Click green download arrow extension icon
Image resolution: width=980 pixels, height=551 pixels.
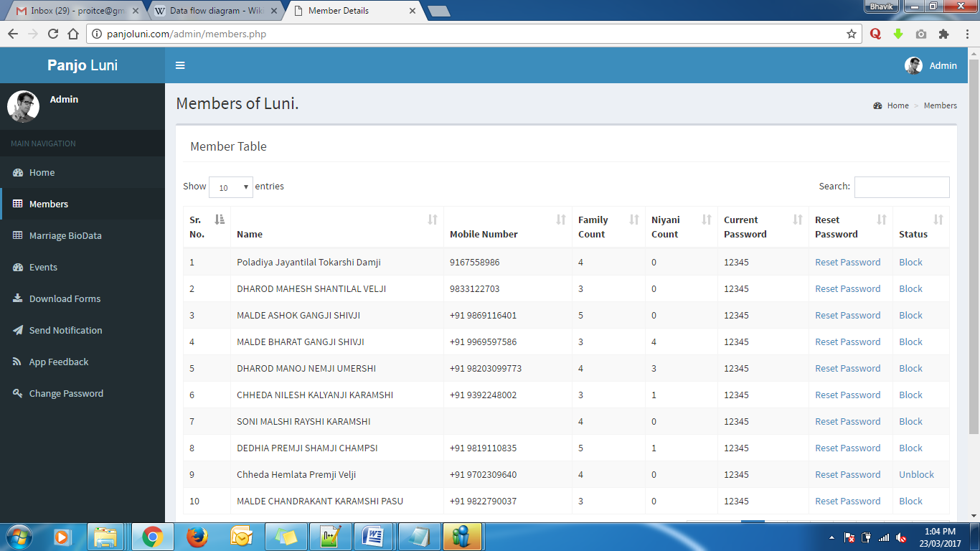[898, 34]
